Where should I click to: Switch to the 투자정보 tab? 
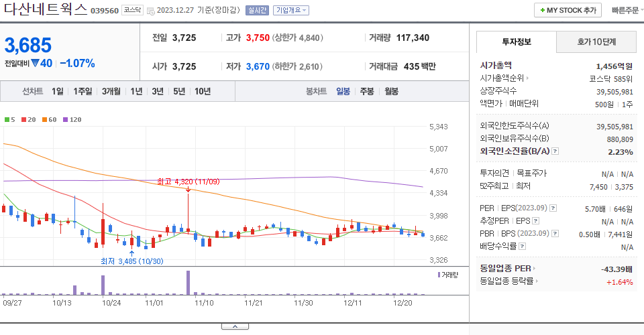(517, 42)
